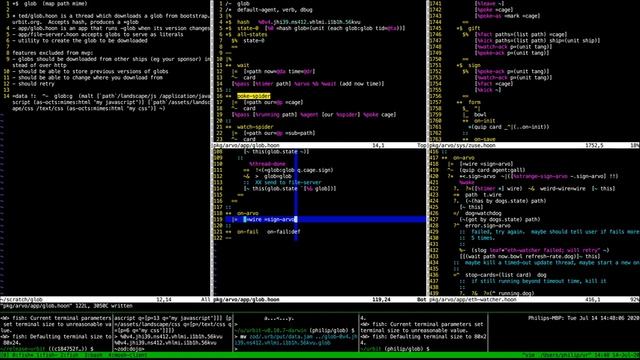Click 'stop-cards=(list card) dog' on line 436

(x=505, y=275)
